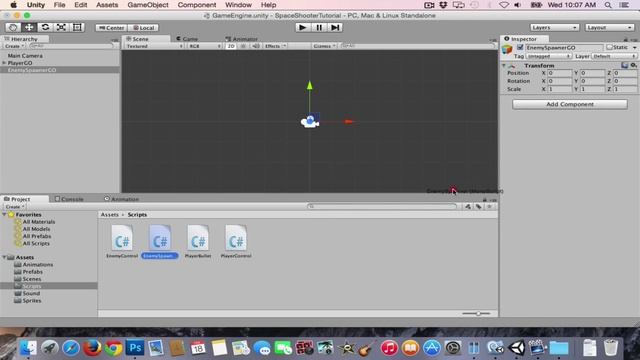Open Transform component help icon

(x=624, y=65)
